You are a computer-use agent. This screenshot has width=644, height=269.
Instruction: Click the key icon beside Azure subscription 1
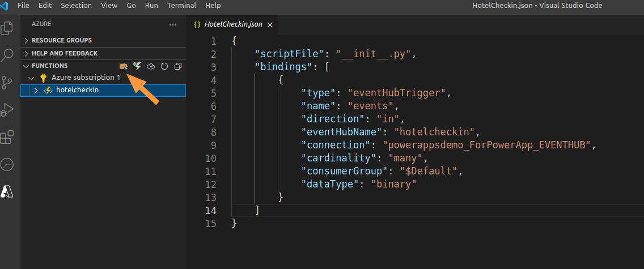point(44,78)
